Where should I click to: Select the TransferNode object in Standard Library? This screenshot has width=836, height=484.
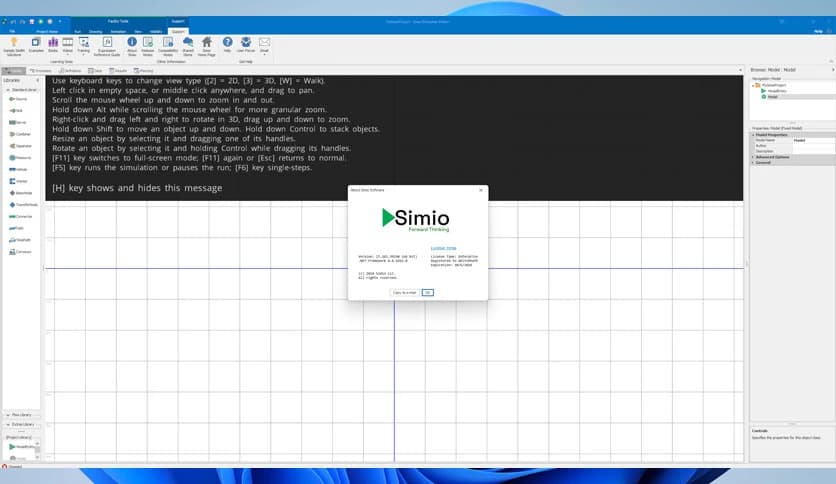(x=23, y=205)
